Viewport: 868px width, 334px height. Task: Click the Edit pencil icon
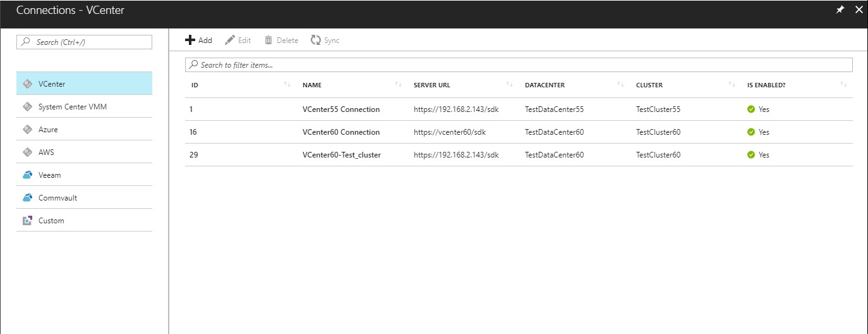(230, 40)
